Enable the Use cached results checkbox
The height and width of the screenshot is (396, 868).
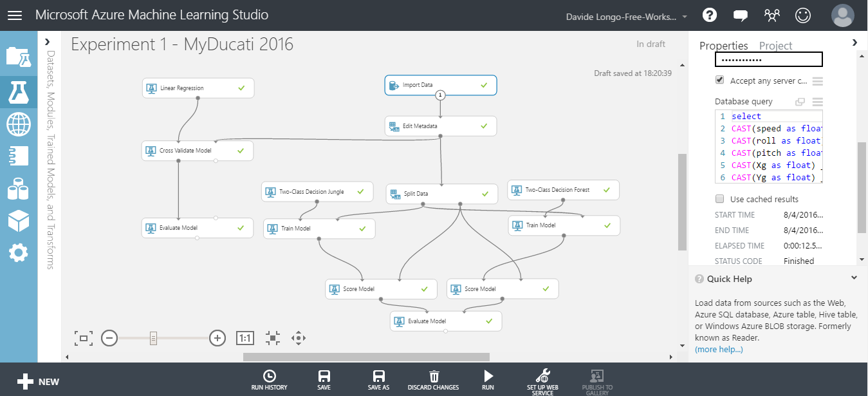click(719, 199)
